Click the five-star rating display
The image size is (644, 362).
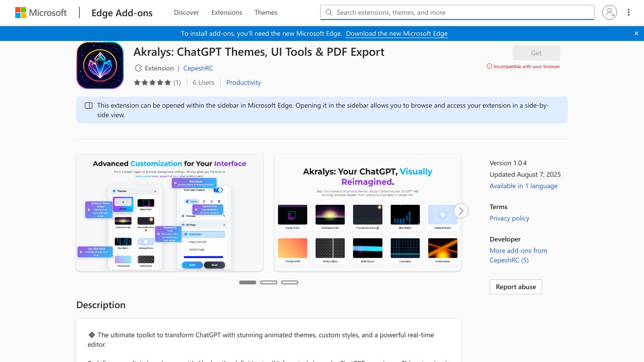[x=152, y=82]
